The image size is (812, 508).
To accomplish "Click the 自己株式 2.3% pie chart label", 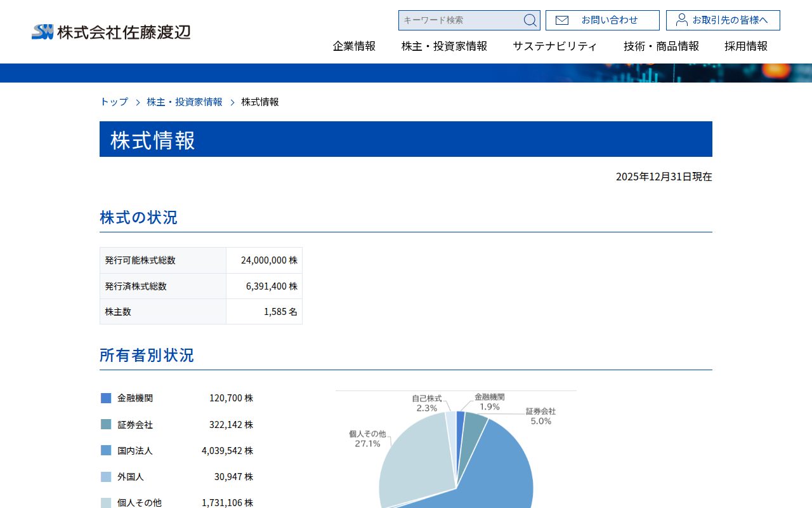I will (x=426, y=403).
